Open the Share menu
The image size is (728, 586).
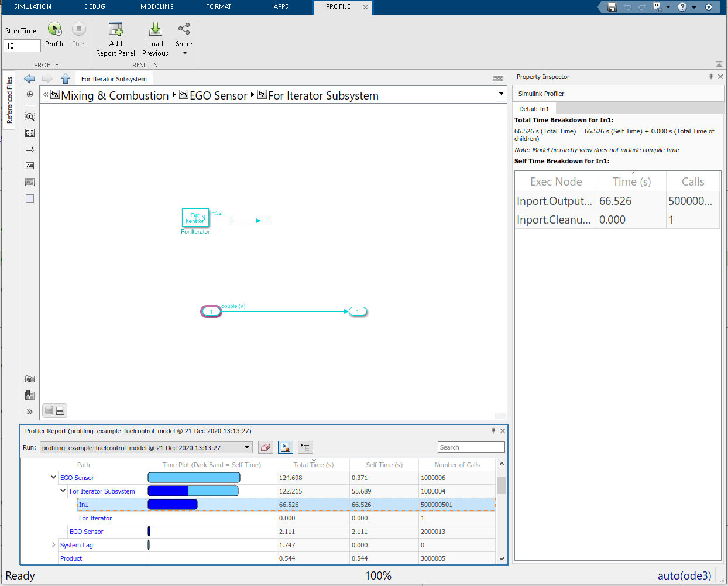pyautogui.click(x=184, y=39)
